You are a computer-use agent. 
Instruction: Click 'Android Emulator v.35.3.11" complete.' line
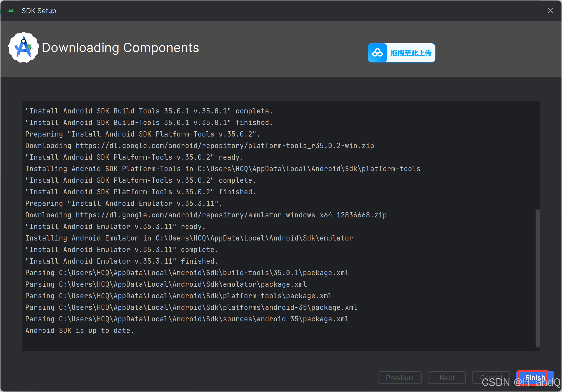pyautogui.click(x=122, y=250)
